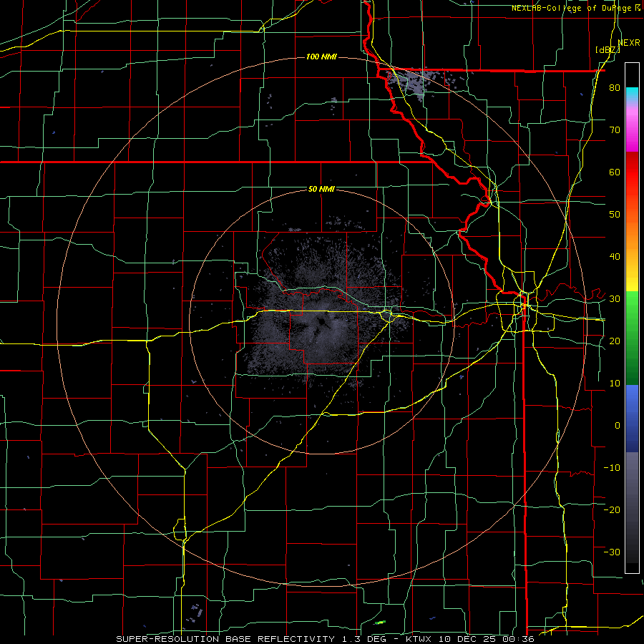Screen dimensions: 644x644
Task: Click "SUPER-RESOLUTION BASE REFLECTIVITY" in the caption
Action: click(225, 639)
